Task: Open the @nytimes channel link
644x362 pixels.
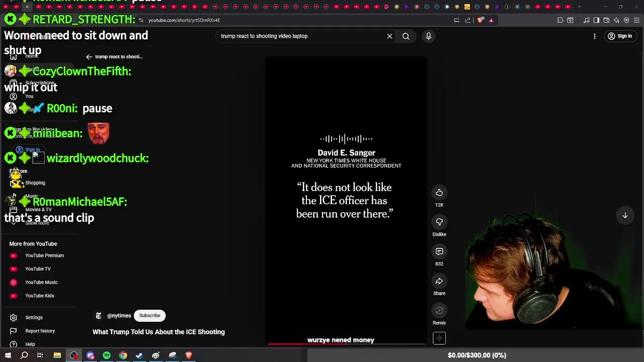Action: (x=119, y=316)
